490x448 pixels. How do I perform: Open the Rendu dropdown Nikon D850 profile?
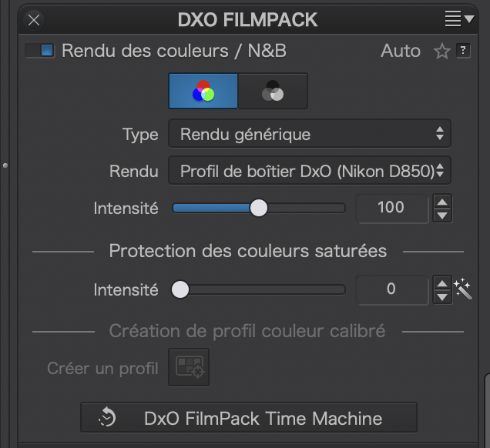(310, 170)
